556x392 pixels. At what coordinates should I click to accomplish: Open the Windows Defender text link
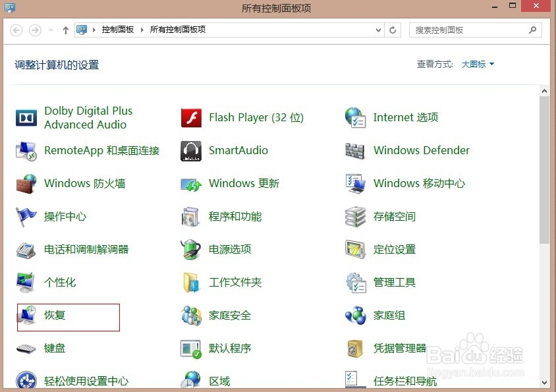point(421,150)
